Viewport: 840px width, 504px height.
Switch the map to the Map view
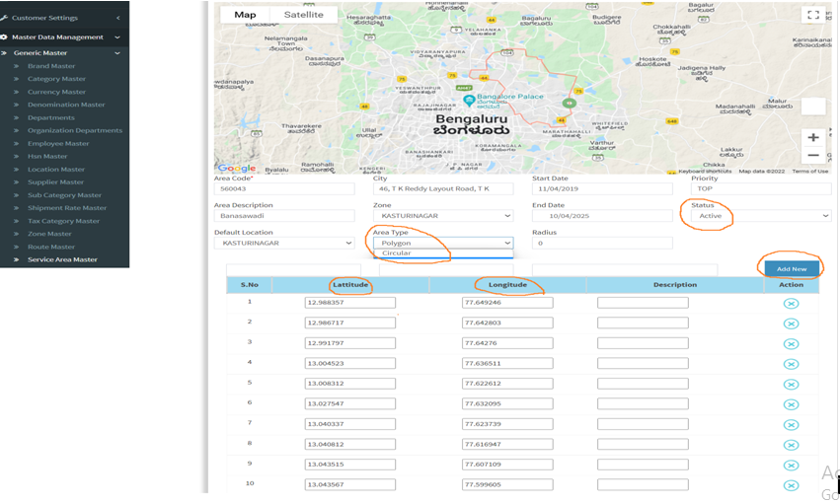pyautogui.click(x=245, y=15)
